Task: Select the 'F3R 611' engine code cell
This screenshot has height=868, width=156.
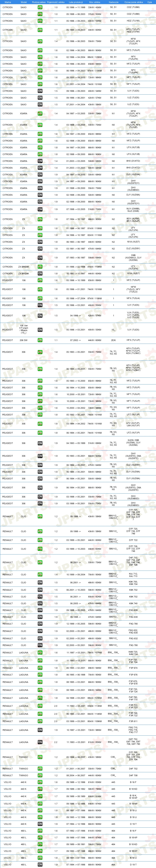Action: 133,721
